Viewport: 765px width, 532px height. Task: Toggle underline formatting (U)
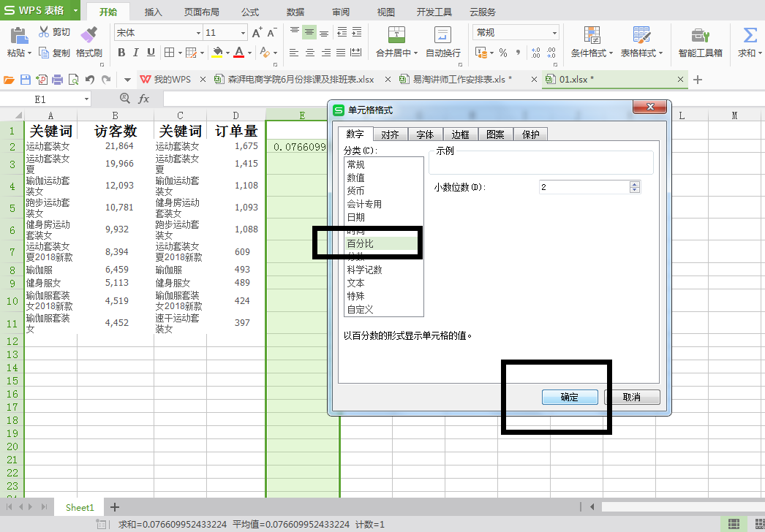[151, 53]
